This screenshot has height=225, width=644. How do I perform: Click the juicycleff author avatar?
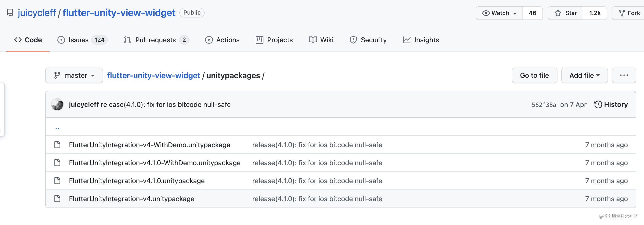(57, 104)
